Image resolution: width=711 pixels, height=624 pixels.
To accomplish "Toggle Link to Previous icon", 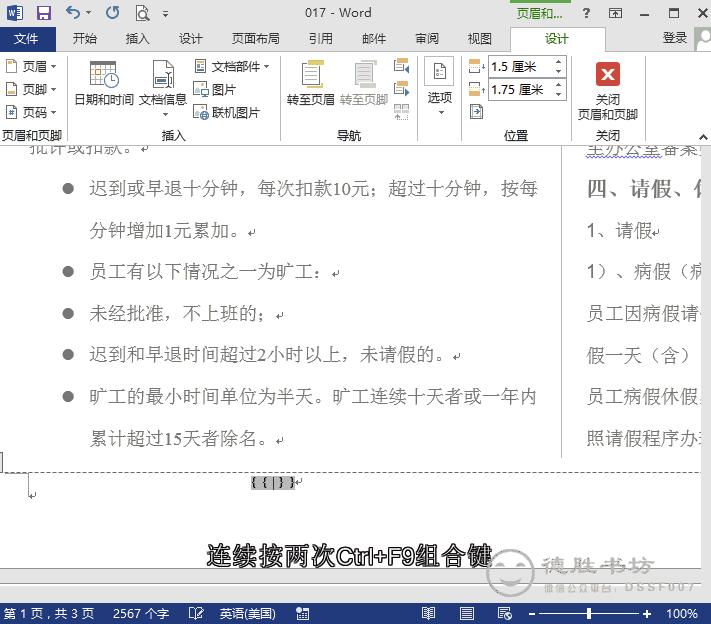I will coord(402,112).
